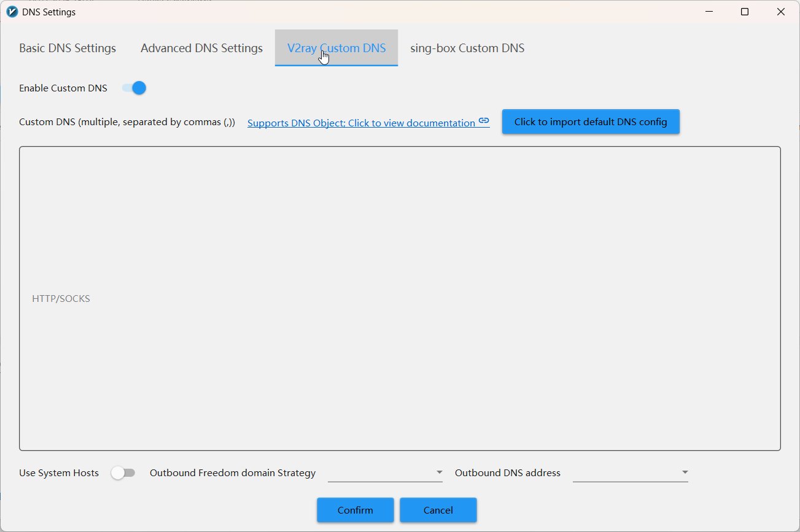Click the Outbound Freedom domain Strategy label
The height and width of the screenshot is (532, 800).
click(233, 473)
